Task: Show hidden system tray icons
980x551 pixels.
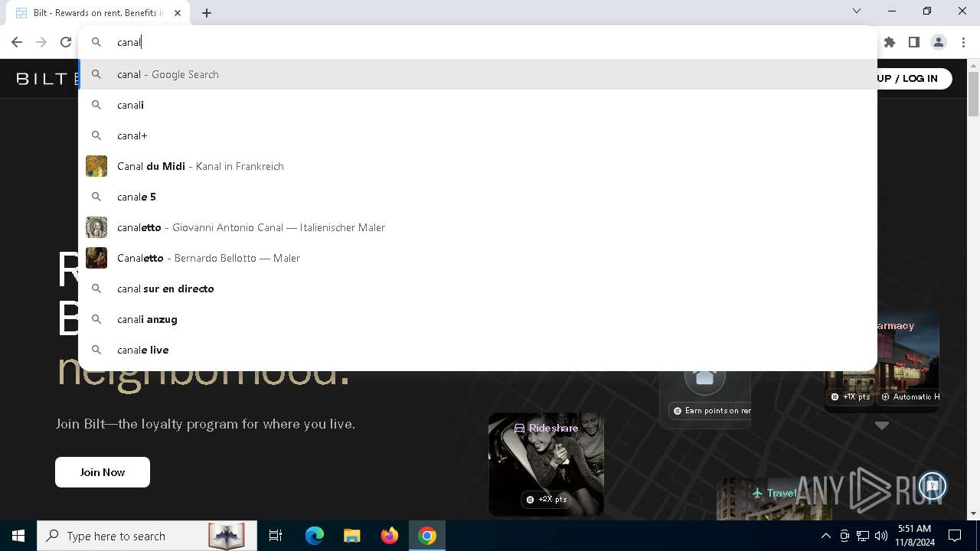Action: [825, 536]
